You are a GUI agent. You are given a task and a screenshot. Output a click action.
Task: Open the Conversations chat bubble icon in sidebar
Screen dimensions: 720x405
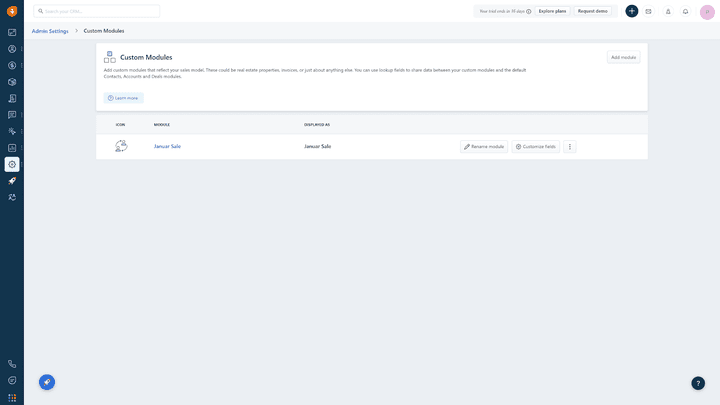(12, 115)
